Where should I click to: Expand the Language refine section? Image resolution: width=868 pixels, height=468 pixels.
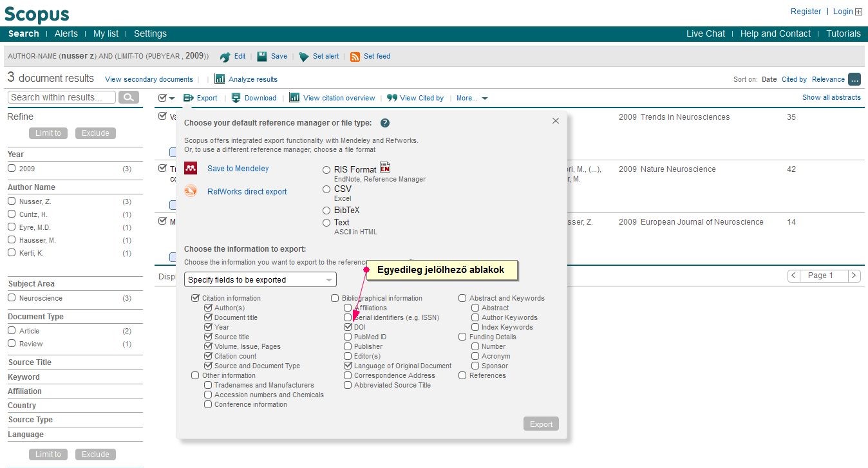tap(26, 435)
